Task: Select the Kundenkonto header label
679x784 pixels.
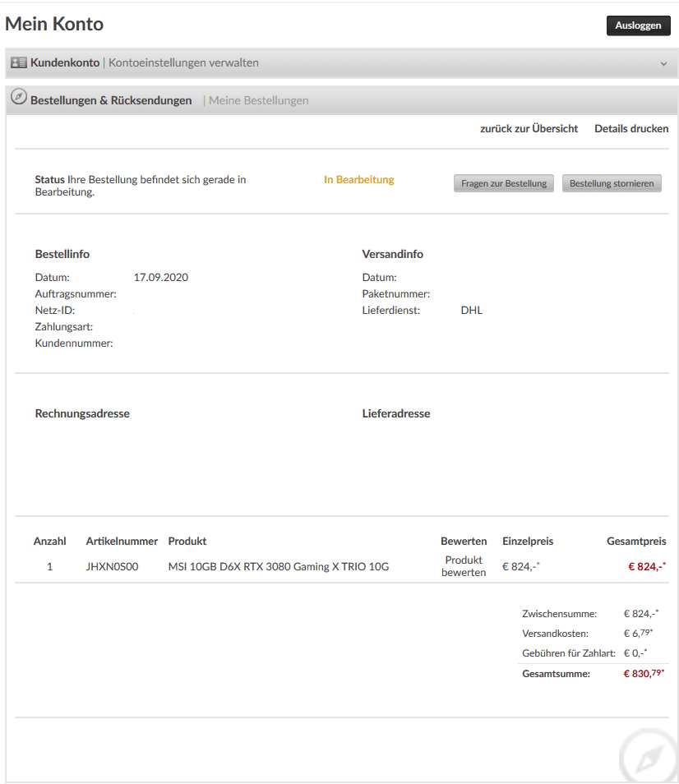Action: tap(65, 62)
